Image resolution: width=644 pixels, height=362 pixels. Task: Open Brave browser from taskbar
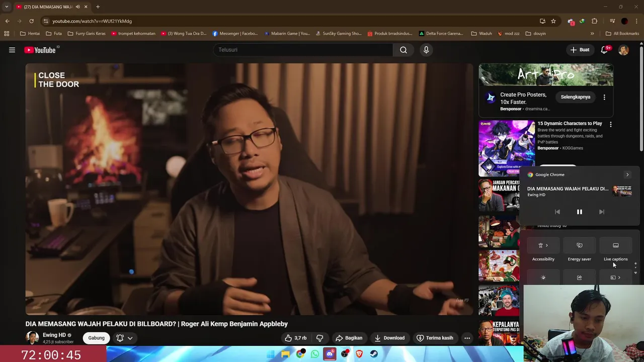tap(359, 354)
